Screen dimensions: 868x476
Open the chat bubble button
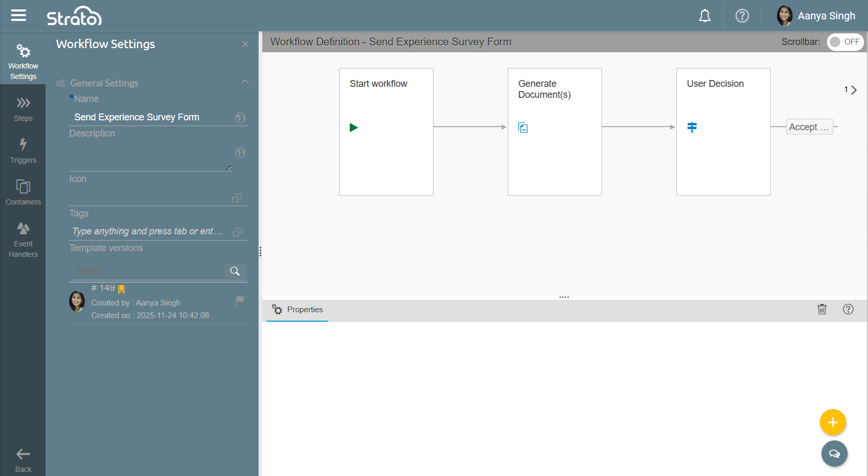(x=834, y=454)
